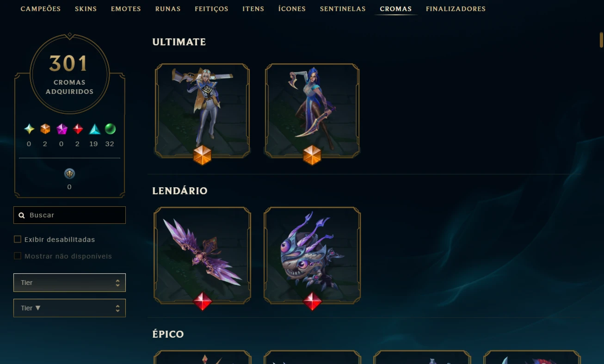Image resolution: width=604 pixels, height=364 pixels.
Task: Click the orange hexagon gem under first Ultimate chroma
Action: click(202, 155)
